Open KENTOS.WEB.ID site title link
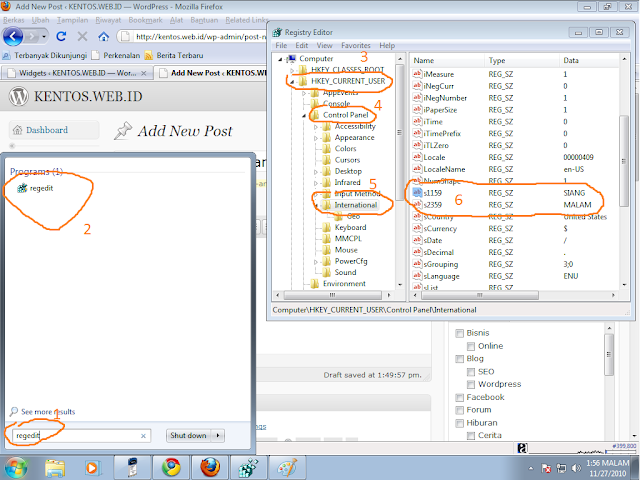Image resolution: width=640 pixels, height=480 pixels. [88, 97]
